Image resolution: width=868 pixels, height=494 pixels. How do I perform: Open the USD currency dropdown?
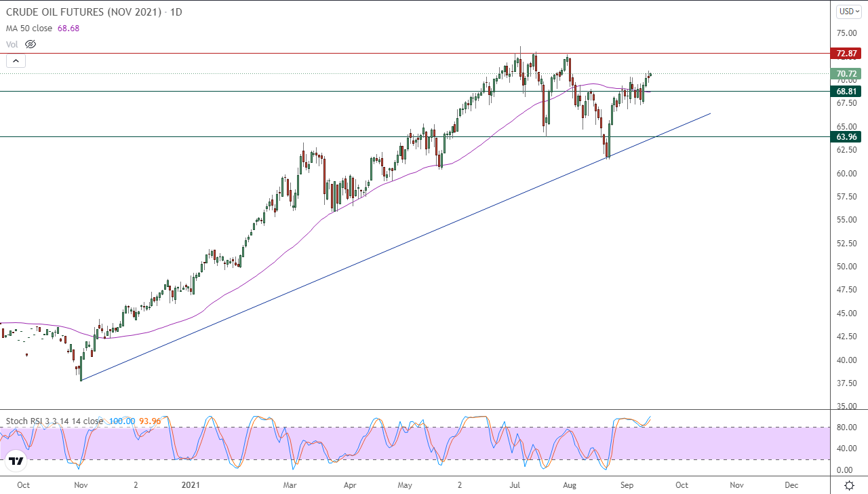848,11
